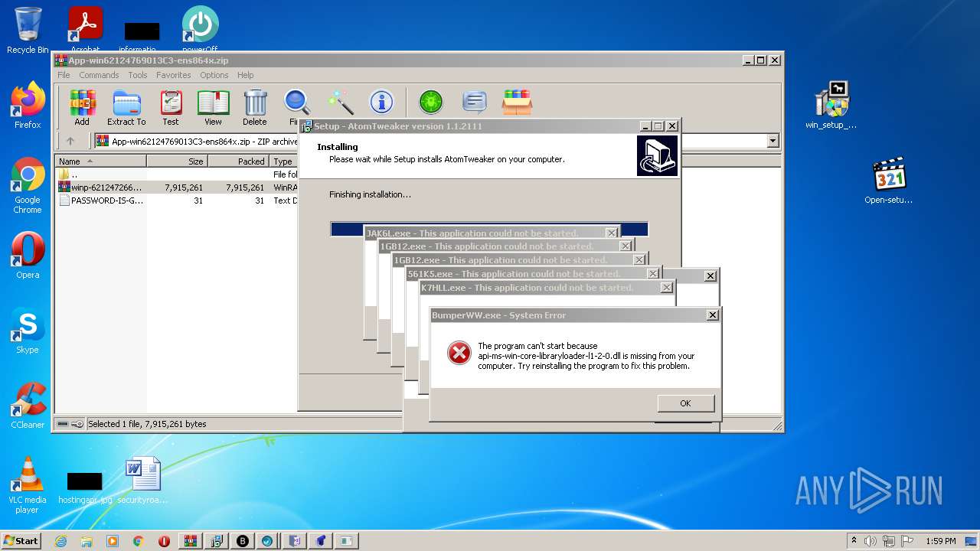
Task: Open Windows Explorer folder taskbar icon
Action: (x=87, y=540)
